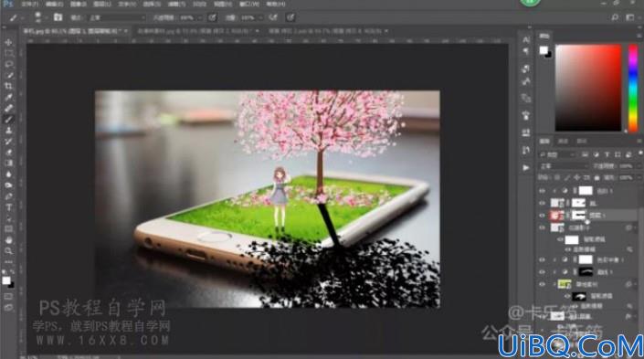Click the lock all padlock icon
Image resolution: width=644 pixels, height=359 pixels.
[x=596, y=177]
